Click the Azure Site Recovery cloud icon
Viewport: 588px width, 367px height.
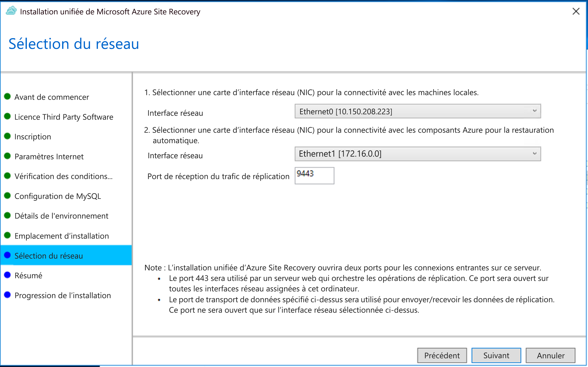tap(11, 11)
